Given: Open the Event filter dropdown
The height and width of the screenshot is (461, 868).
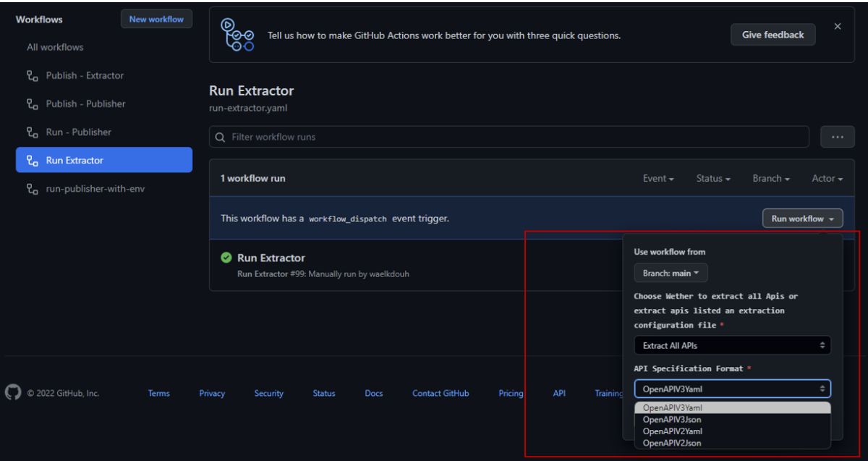Looking at the screenshot, I should point(659,179).
